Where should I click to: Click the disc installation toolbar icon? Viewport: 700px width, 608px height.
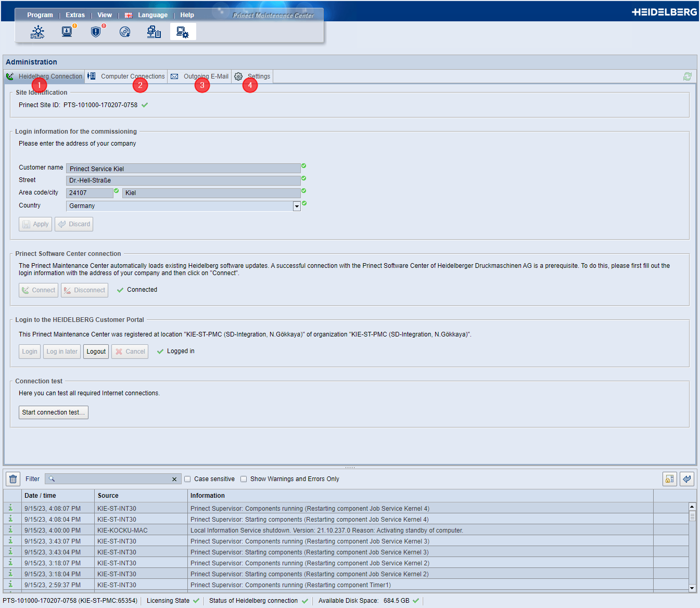125,32
